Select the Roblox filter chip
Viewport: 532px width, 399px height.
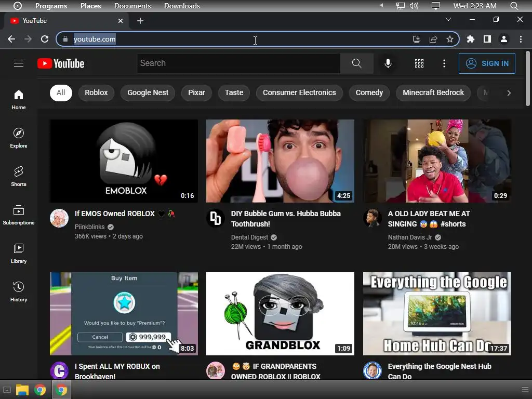96,92
